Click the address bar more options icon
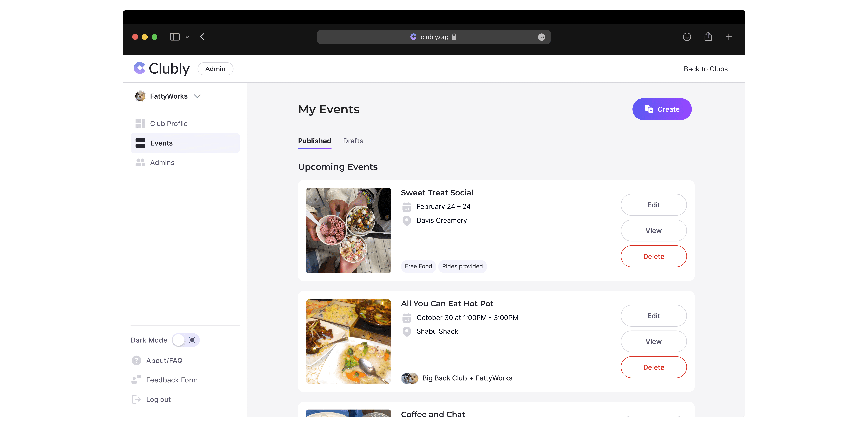The width and height of the screenshot is (868, 427). pyautogui.click(x=542, y=37)
